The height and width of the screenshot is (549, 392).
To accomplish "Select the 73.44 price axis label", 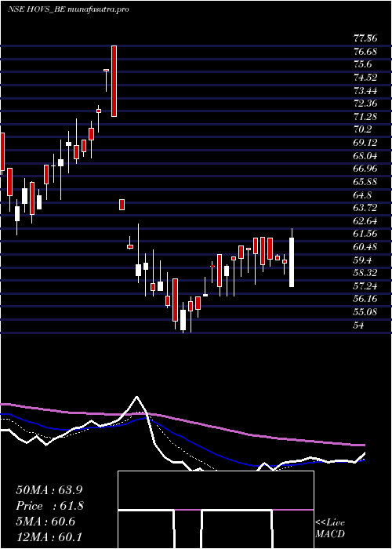I will pyautogui.click(x=367, y=91).
